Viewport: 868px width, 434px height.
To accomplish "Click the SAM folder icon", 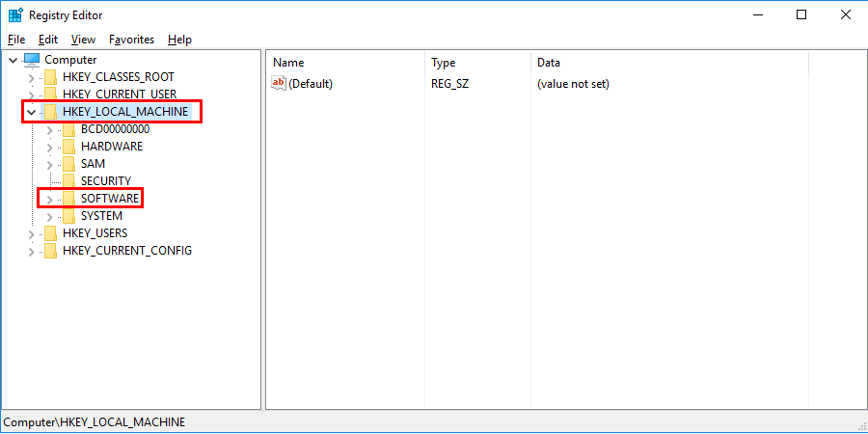I will click(68, 164).
